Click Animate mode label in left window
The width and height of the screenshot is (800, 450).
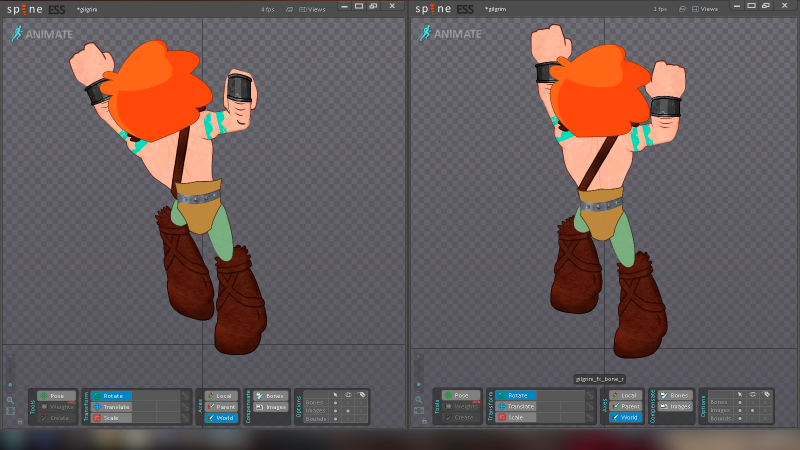(x=41, y=34)
